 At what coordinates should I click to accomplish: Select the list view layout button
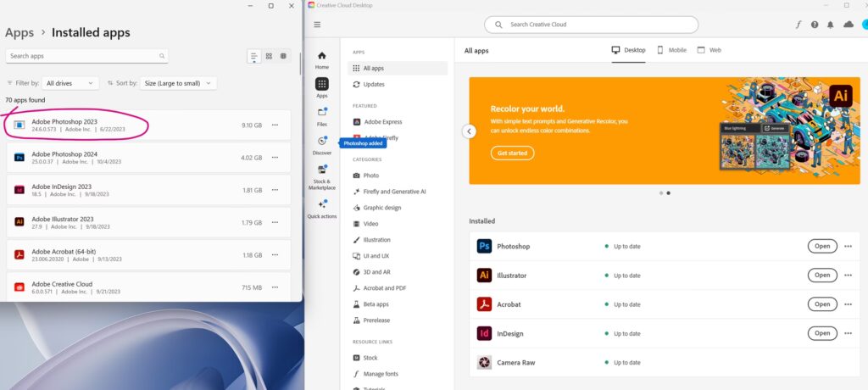pyautogui.click(x=254, y=56)
